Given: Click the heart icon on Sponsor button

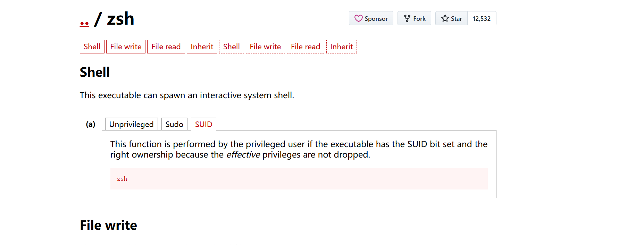Looking at the screenshot, I should pyautogui.click(x=358, y=18).
